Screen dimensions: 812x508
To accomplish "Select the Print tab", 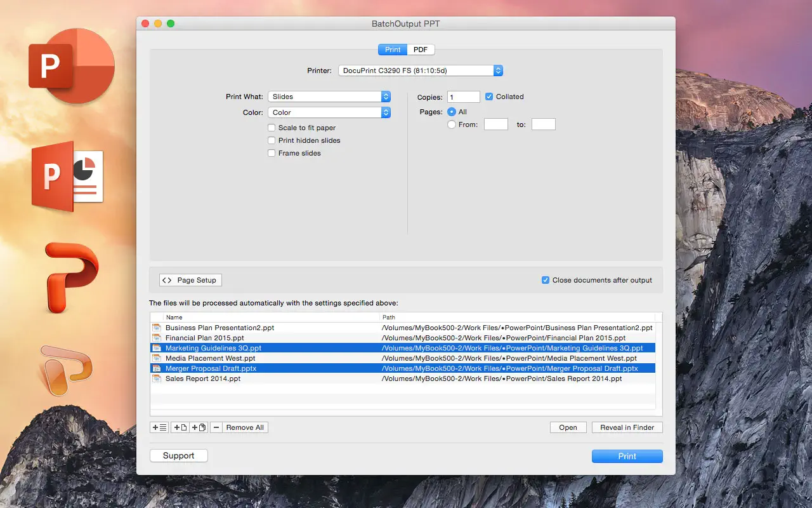I will tap(393, 50).
